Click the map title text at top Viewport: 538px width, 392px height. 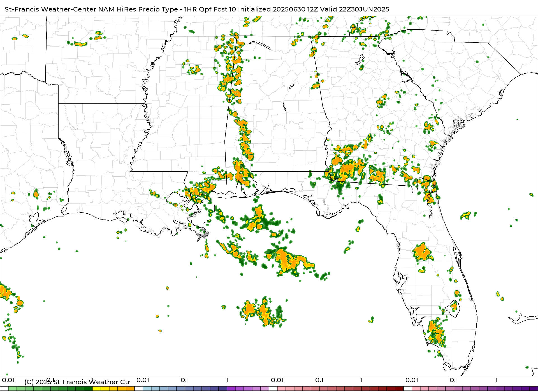[x=197, y=9]
